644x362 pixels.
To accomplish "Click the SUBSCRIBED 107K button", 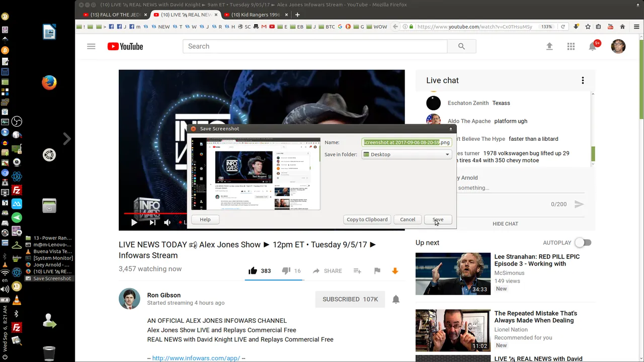I will coord(350,299).
